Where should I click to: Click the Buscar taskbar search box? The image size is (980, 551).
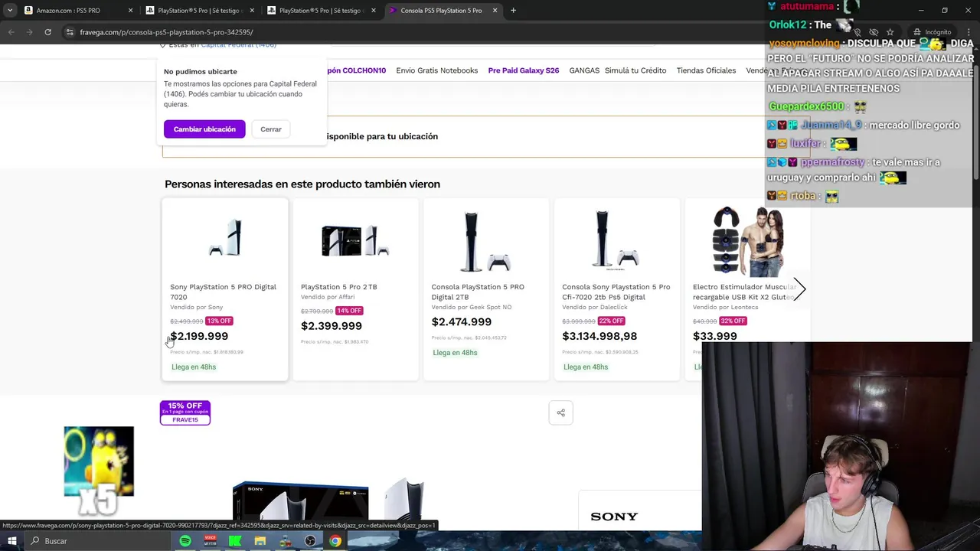(100, 541)
